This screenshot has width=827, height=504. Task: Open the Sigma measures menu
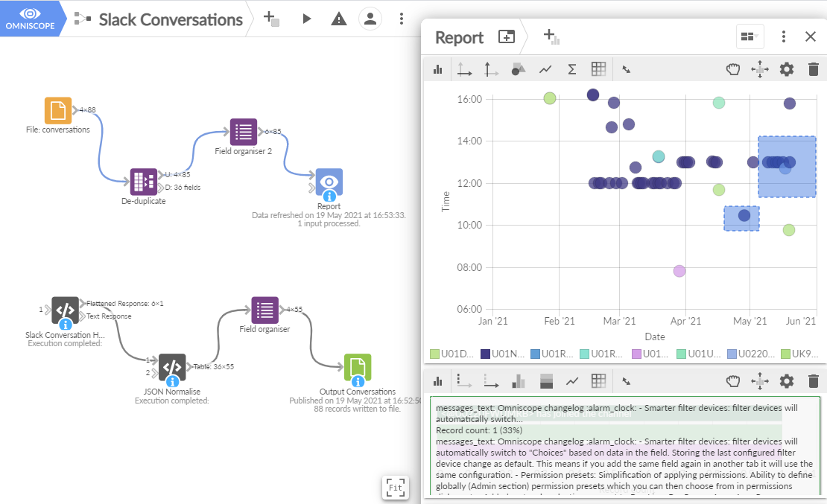571,69
